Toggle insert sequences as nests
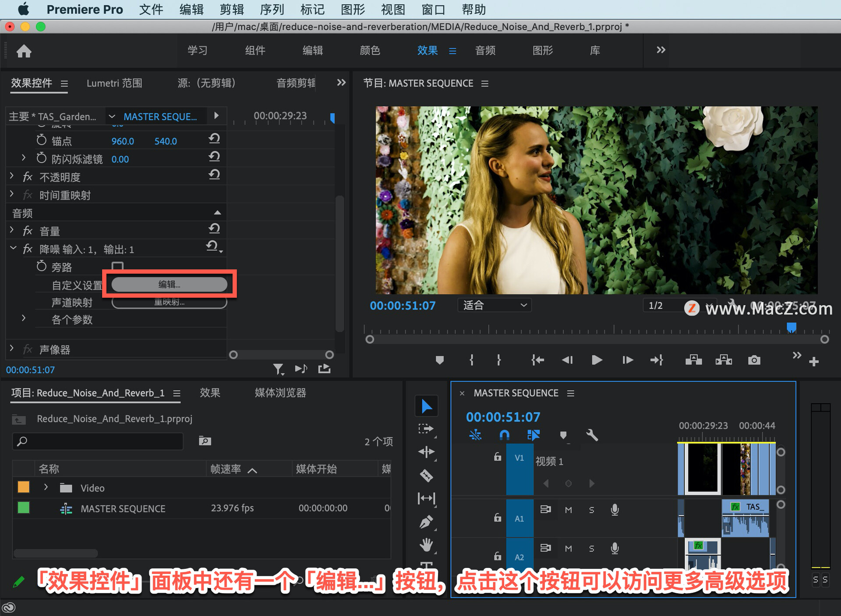Image resolution: width=841 pixels, height=616 pixels. (475, 435)
